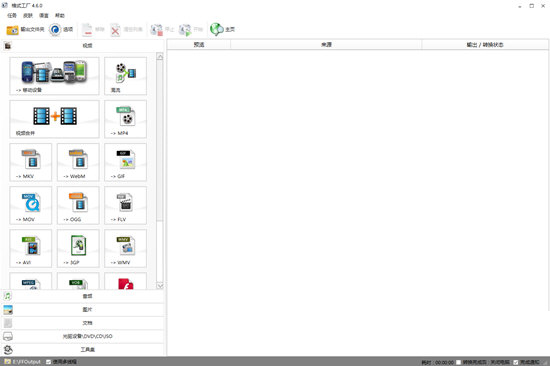Uncheck the completion notification checkbox
The width and height of the screenshot is (550, 366).
(x=516, y=362)
